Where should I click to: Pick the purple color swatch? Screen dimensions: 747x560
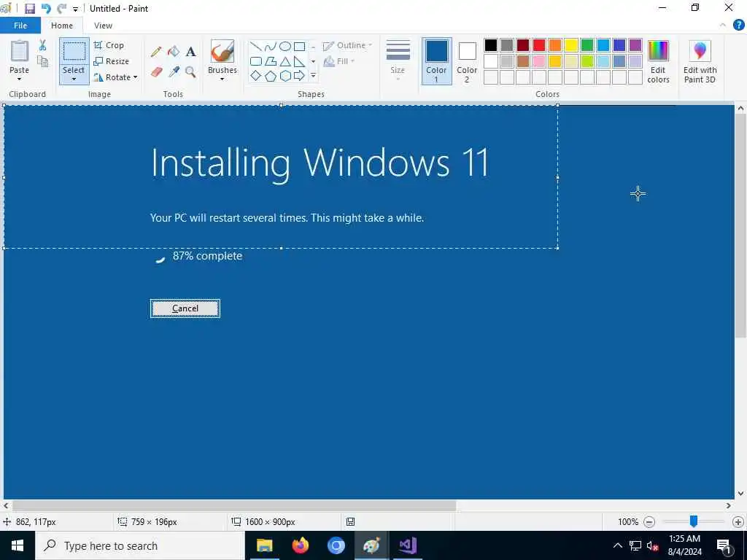635,45
